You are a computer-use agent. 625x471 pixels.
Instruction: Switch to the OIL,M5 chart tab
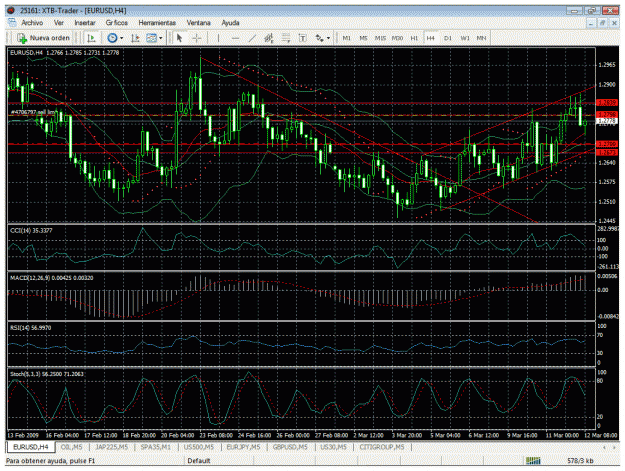click(71, 447)
